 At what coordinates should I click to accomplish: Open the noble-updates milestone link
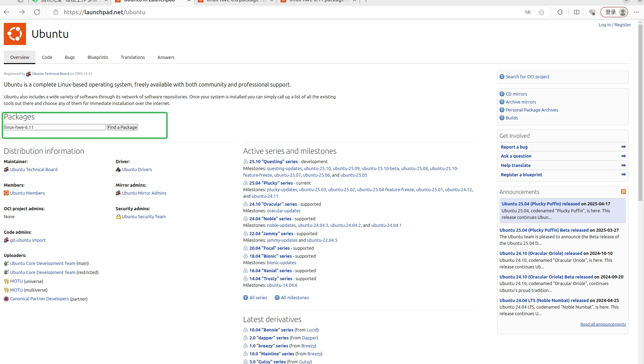pyautogui.click(x=281, y=225)
